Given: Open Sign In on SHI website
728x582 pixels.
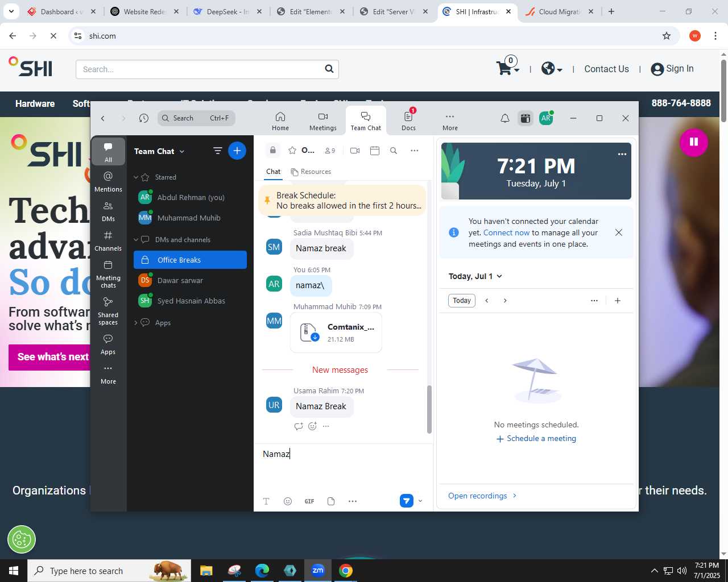Looking at the screenshot, I should 672,69.
